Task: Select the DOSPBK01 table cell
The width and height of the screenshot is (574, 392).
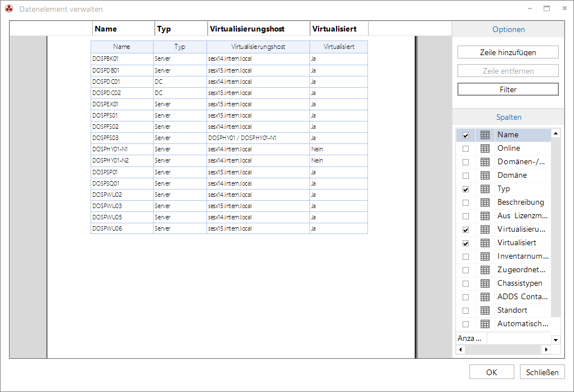Action: pyautogui.click(x=122, y=58)
